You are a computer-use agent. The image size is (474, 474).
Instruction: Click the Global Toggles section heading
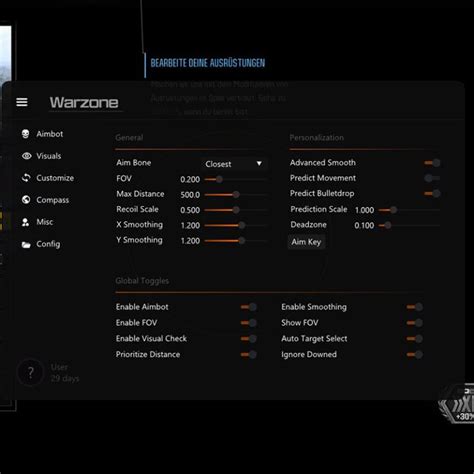tap(142, 281)
